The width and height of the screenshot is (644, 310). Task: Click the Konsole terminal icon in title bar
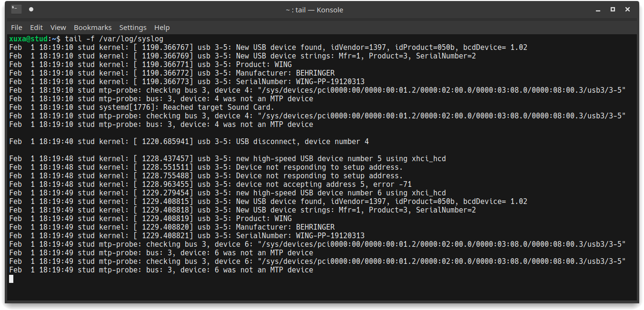[16, 10]
